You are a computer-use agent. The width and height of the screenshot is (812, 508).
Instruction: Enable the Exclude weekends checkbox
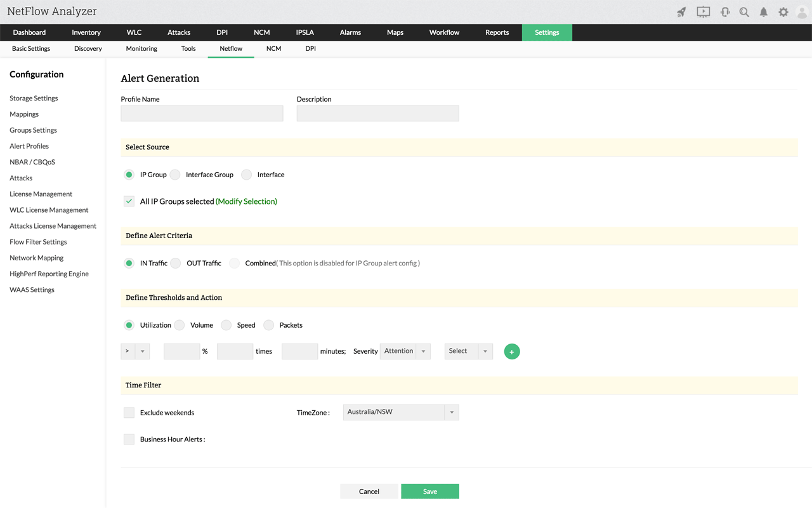[129, 413]
